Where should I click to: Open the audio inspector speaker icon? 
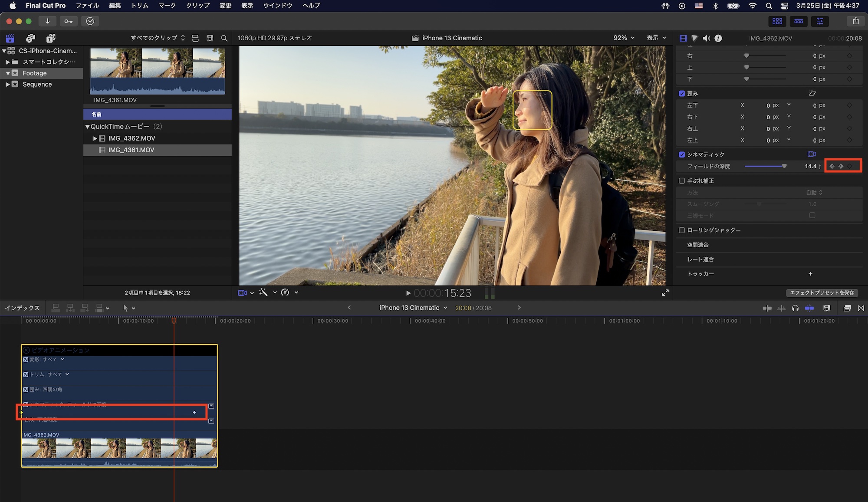pyautogui.click(x=707, y=38)
